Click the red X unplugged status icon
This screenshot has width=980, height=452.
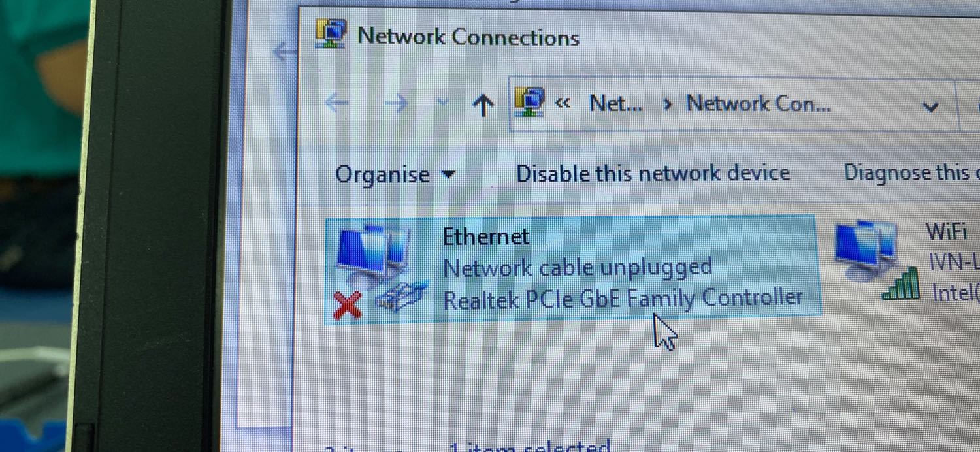[348, 305]
